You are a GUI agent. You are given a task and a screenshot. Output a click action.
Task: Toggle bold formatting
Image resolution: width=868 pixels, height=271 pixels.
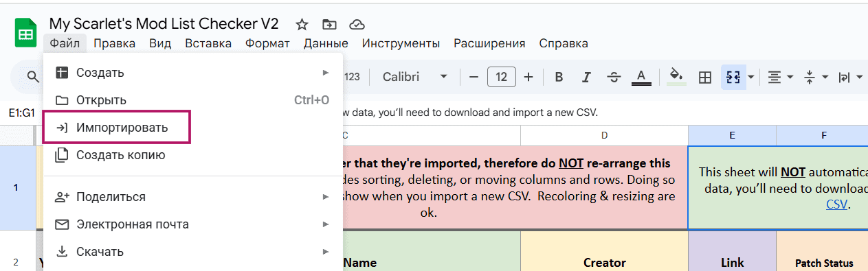[559, 77]
